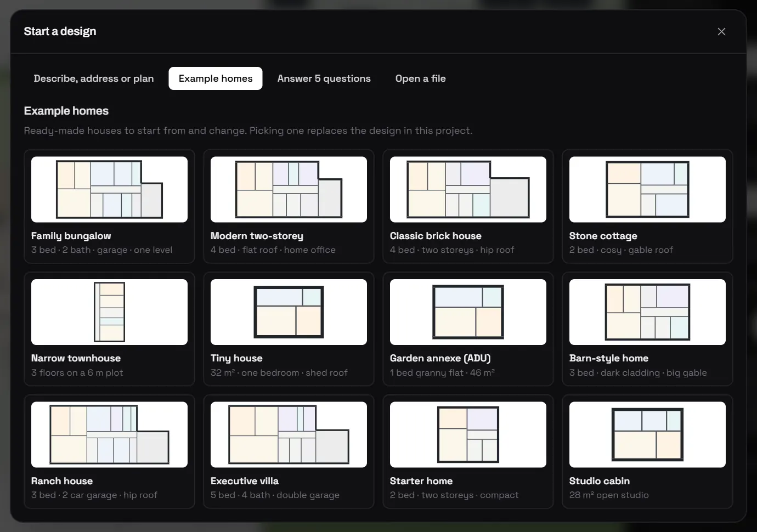Click the "Modern two-storey" title text
Viewport: 757px width, 532px height.
257,236
